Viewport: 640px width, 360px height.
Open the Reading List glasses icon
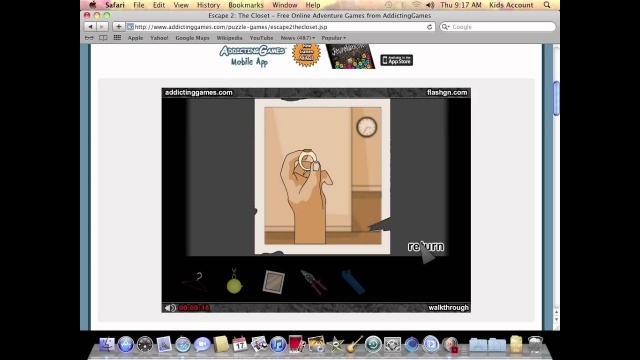(x=89, y=38)
